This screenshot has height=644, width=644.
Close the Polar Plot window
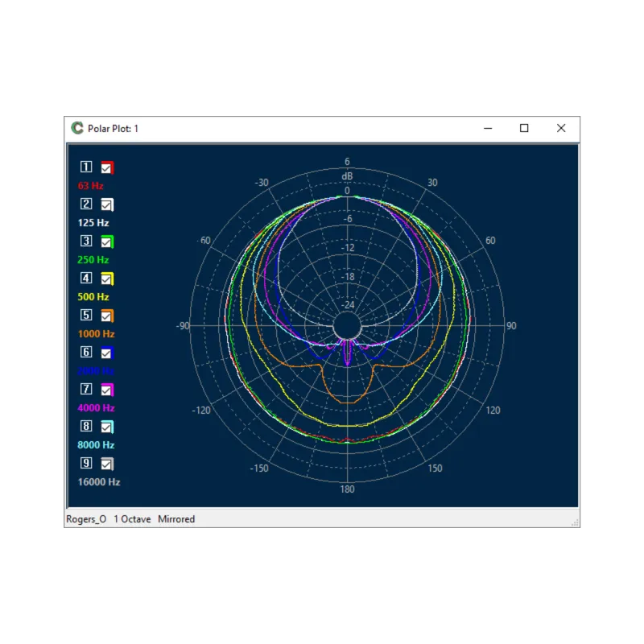[561, 128]
